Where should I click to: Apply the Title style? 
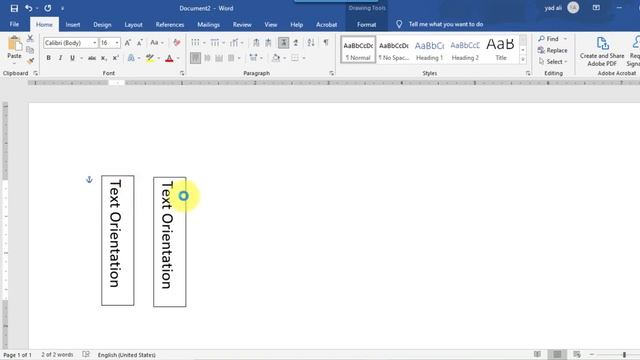coord(500,50)
